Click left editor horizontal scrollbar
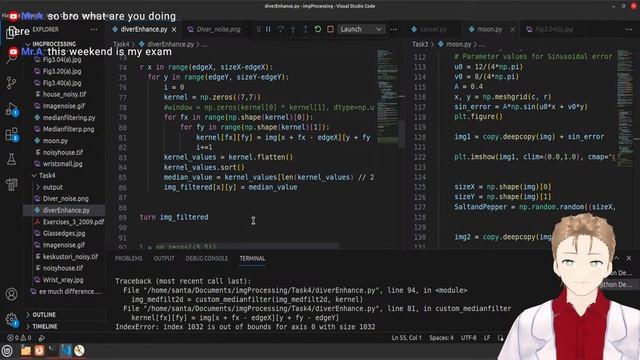Viewport: 640px width, 360px height. click(x=247, y=245)
